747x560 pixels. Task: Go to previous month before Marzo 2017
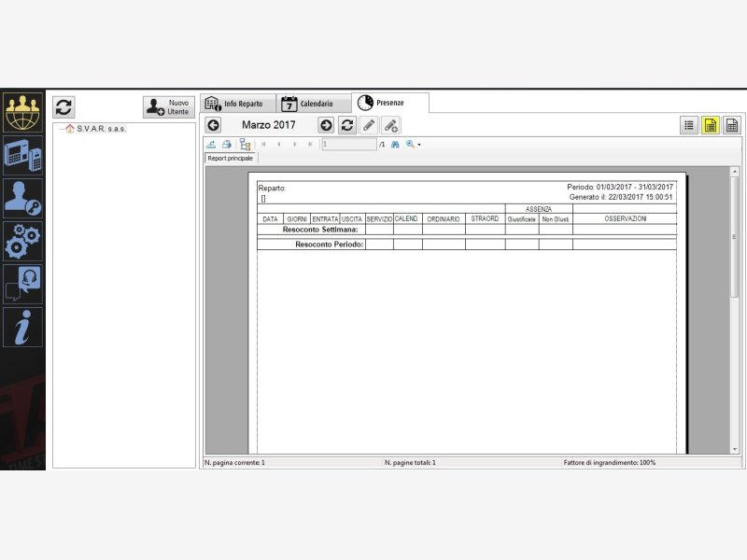pos(214,125)
